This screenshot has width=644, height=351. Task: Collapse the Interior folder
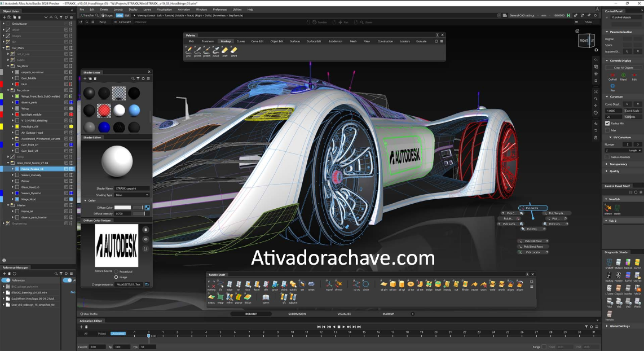[x=8, y=205]
